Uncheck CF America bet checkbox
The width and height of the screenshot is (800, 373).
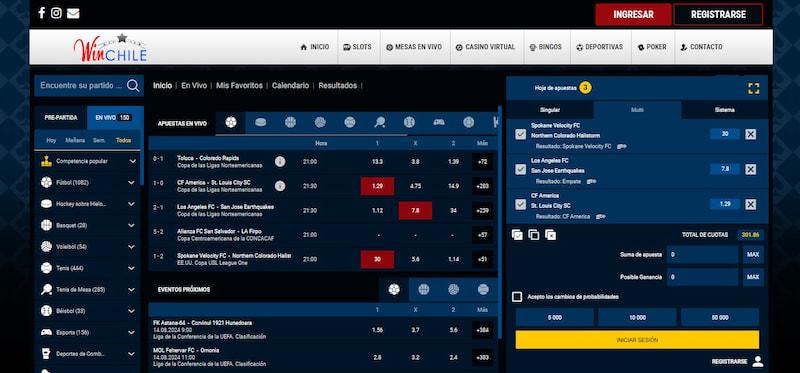[520, 204]
